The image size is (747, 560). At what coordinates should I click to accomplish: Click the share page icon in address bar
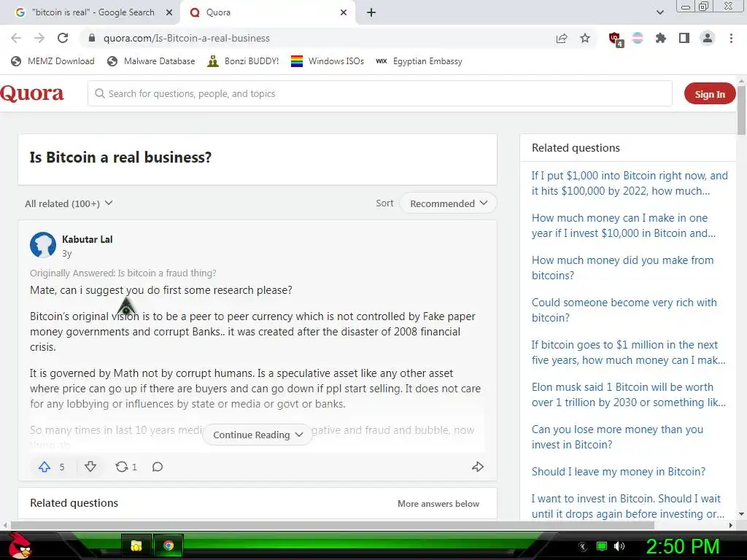pyautogui.click(x=562, y=38)
